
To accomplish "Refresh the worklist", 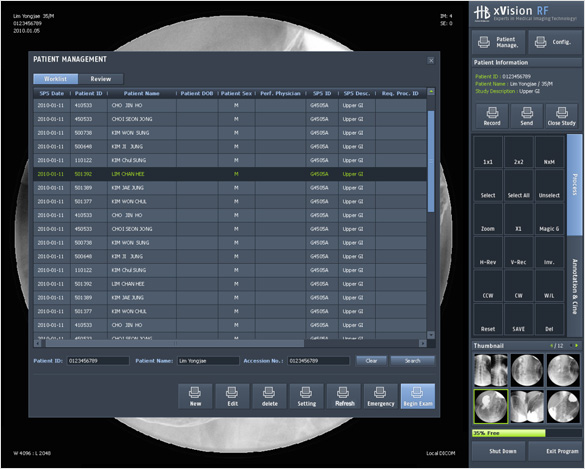I will 344,396.
